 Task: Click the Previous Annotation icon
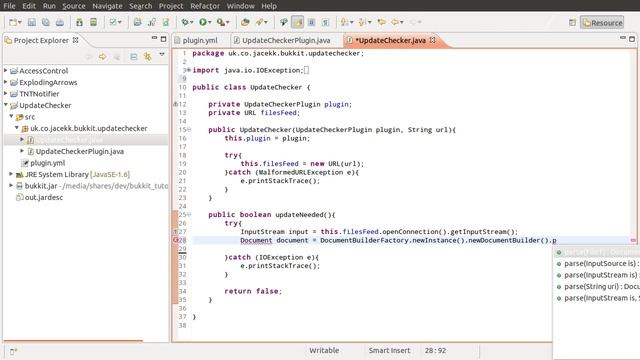(x=362, y=22)
